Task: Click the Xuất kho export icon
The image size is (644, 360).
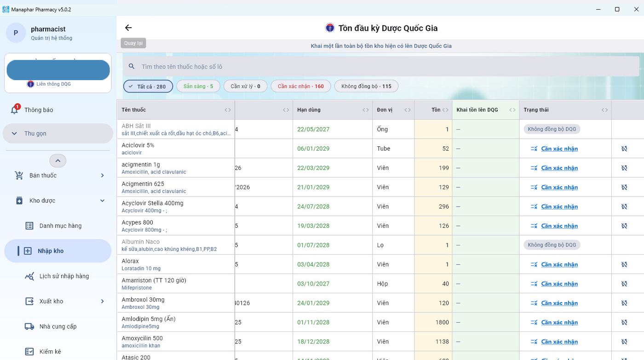Action: tap(29, 301)
